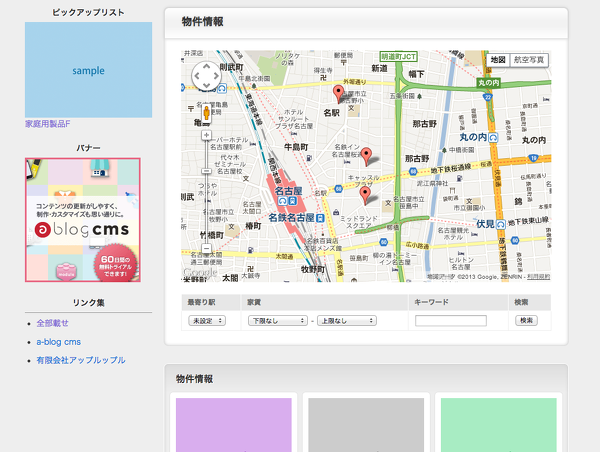Image resolution: width=600 pixels, height=452 pixels.
Task: Click the zoom slider handle on the map
Action: [x=206, y=171]
